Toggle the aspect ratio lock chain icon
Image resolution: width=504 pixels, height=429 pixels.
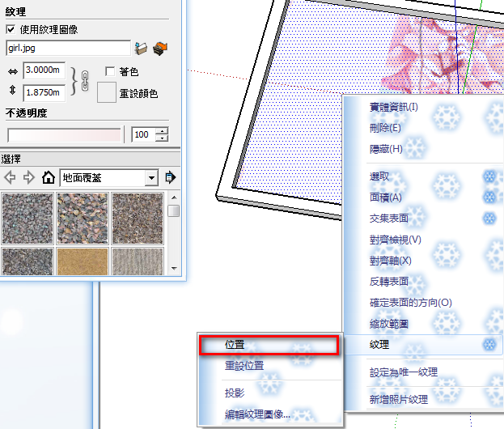pos(85,81)
